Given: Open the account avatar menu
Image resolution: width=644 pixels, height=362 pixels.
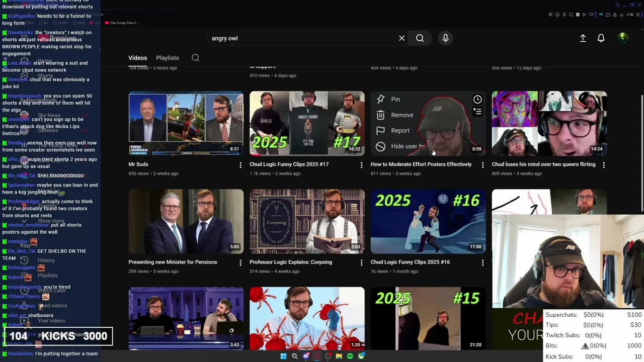Looking at the screenshot, I should [622, 38].
